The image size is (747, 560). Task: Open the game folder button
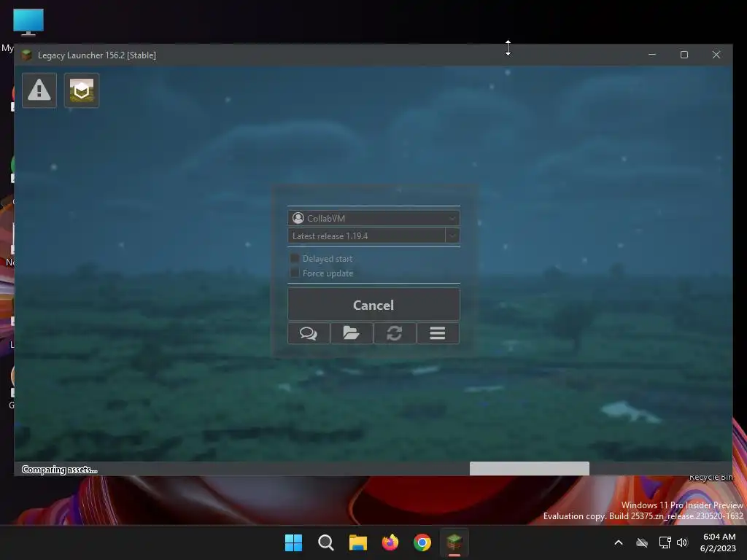click(x=352, y=333)
